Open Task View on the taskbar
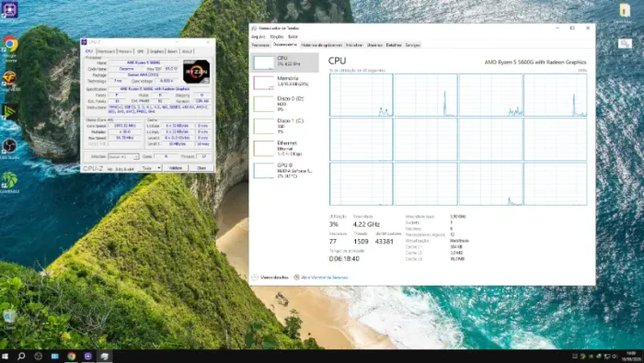 pyautogui.click(x=39, y=356)
